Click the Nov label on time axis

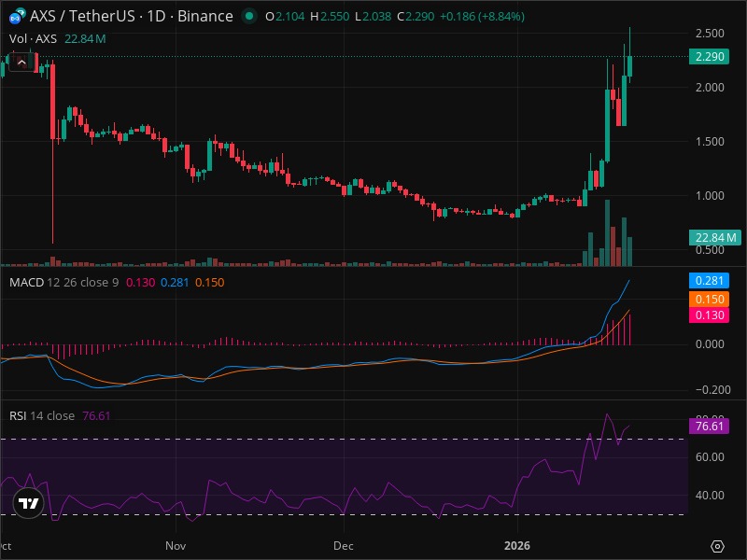tap(176, 546)
